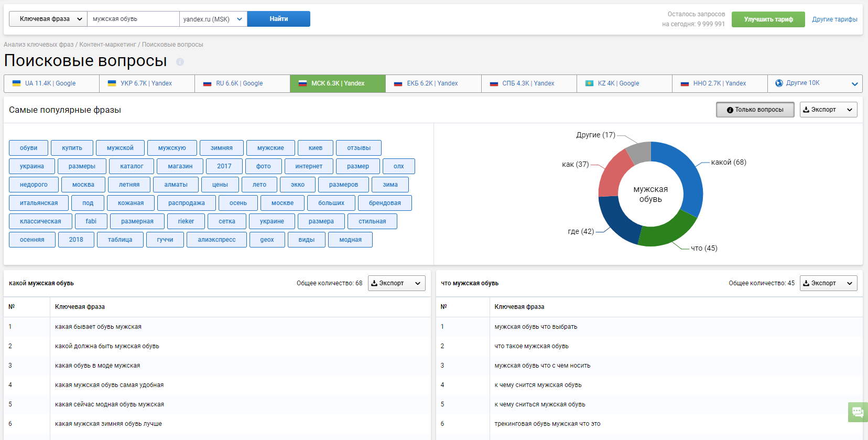Viewport: 868px width, 440px height.
Task: Click the Анализ ключевых фраз breadcrumb
Action: [39, 45]
